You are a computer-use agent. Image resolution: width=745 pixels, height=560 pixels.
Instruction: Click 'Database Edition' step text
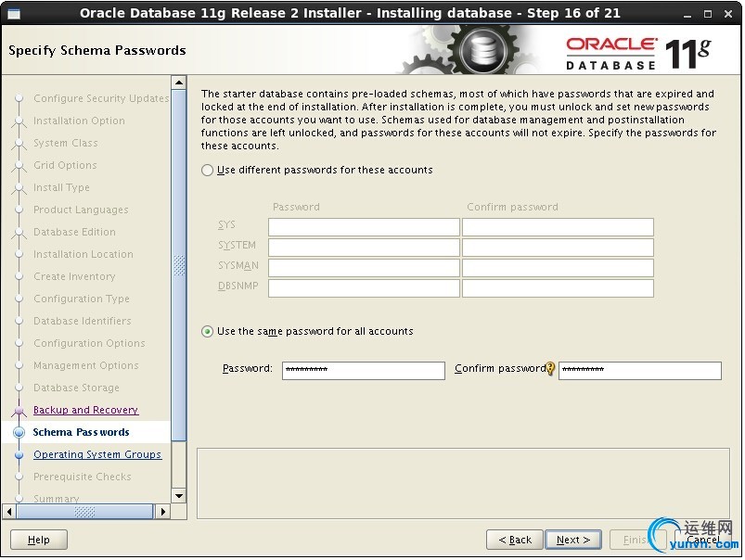click(x=74, y=232)
